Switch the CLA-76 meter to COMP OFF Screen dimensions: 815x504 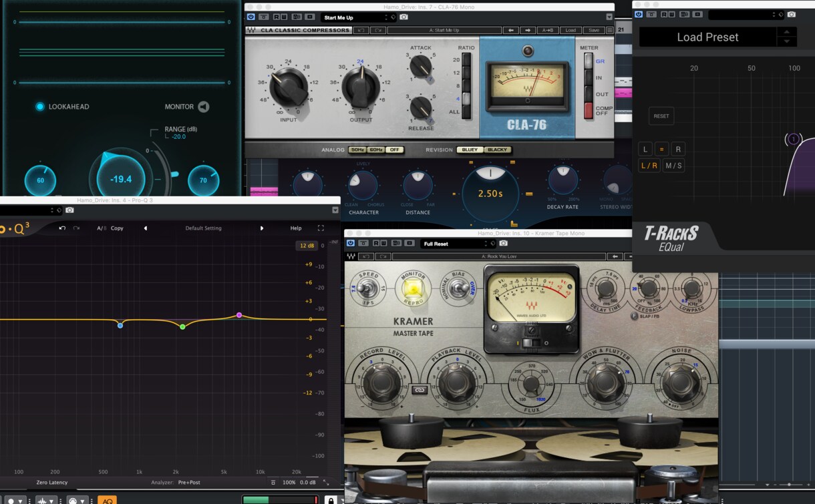589,111
